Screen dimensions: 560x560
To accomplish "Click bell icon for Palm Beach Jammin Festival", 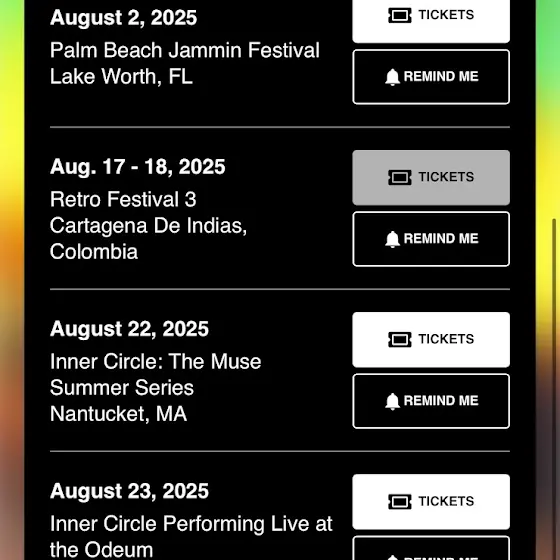I will (392, 77).
